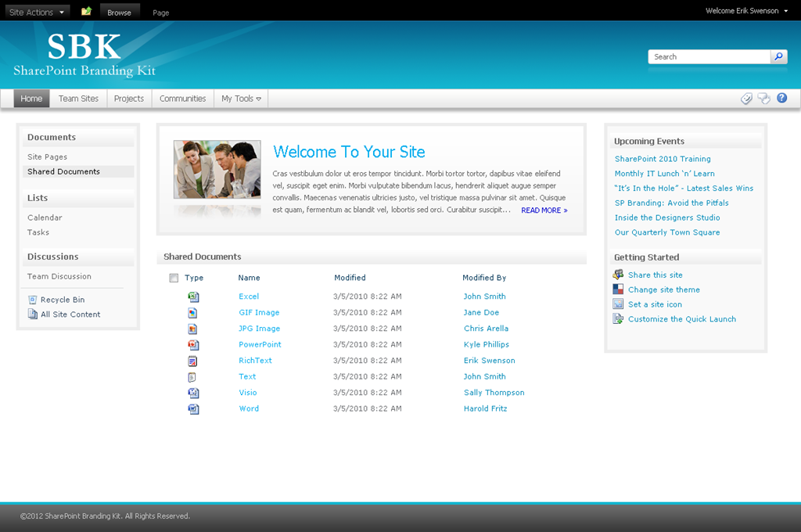Open the Word document name link

point(249,408)
